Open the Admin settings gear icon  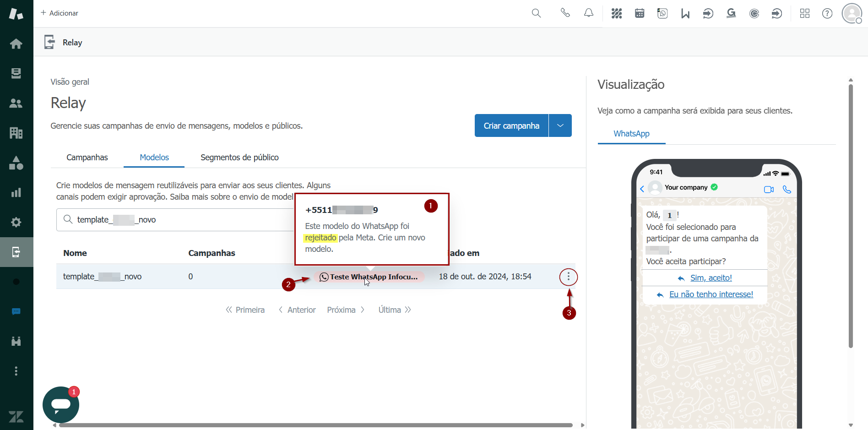(16, 222)
